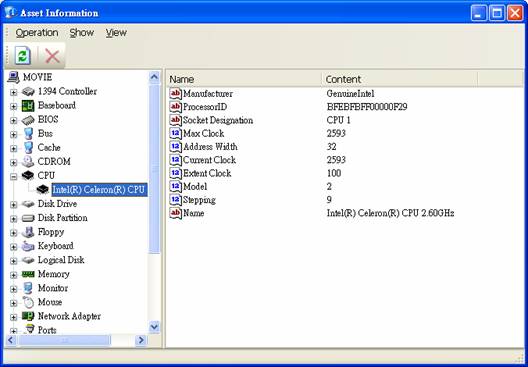Click the Logical Disk icon
The height and width of the screenshot is (367, 528).
[x=28, y=260]
